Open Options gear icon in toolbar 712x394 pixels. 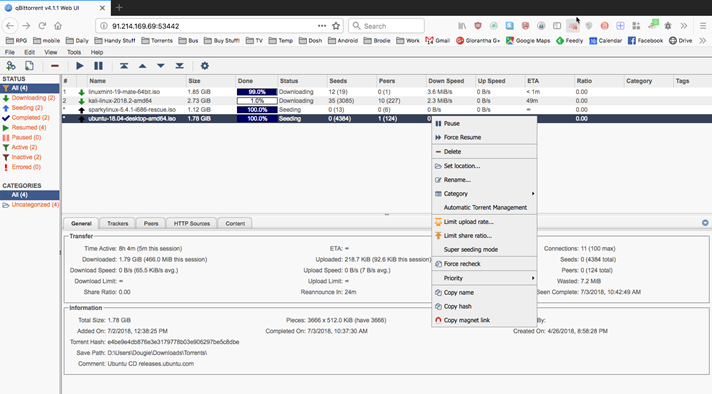[205, 66]
